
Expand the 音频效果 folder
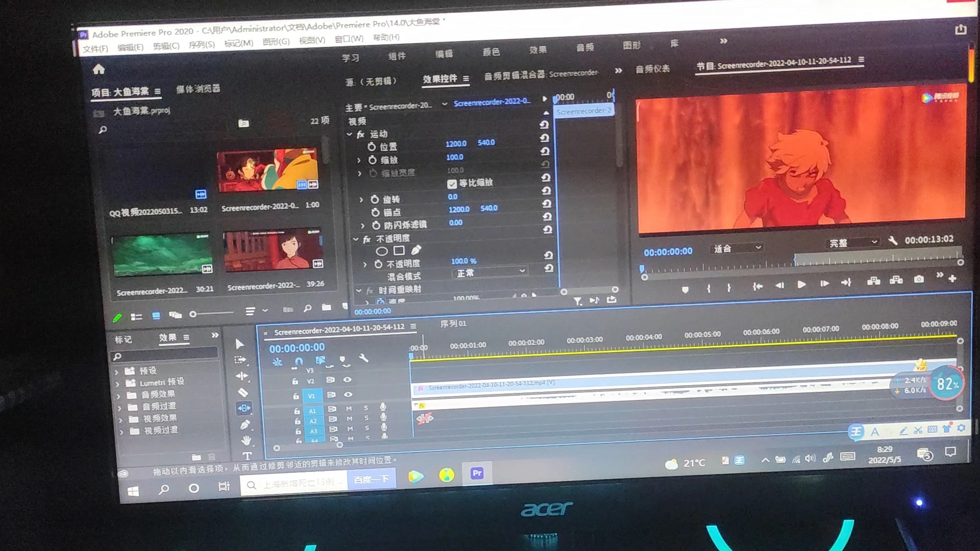click(x=118, y=396)
